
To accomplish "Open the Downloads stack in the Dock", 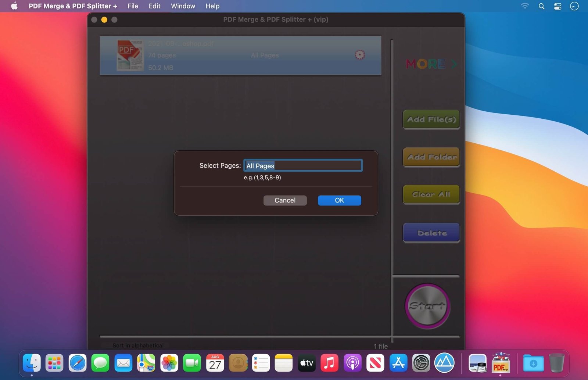I will (533, 363).
